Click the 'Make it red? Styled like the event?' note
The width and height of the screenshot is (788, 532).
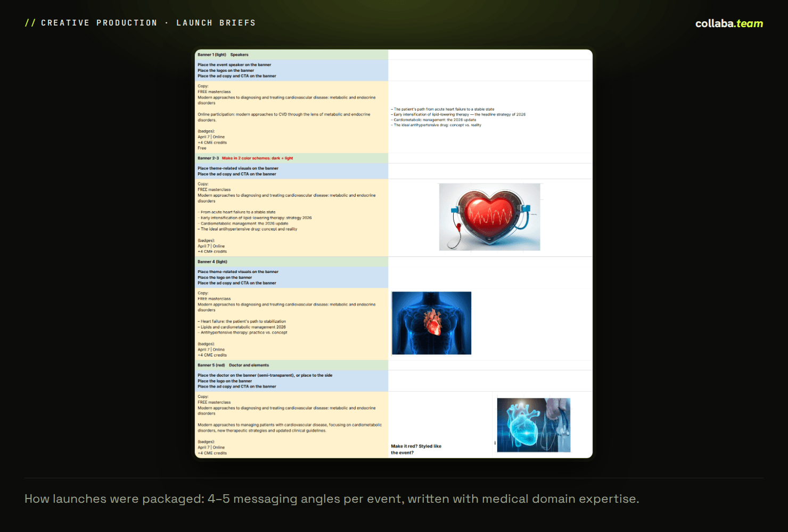(416, 450)
